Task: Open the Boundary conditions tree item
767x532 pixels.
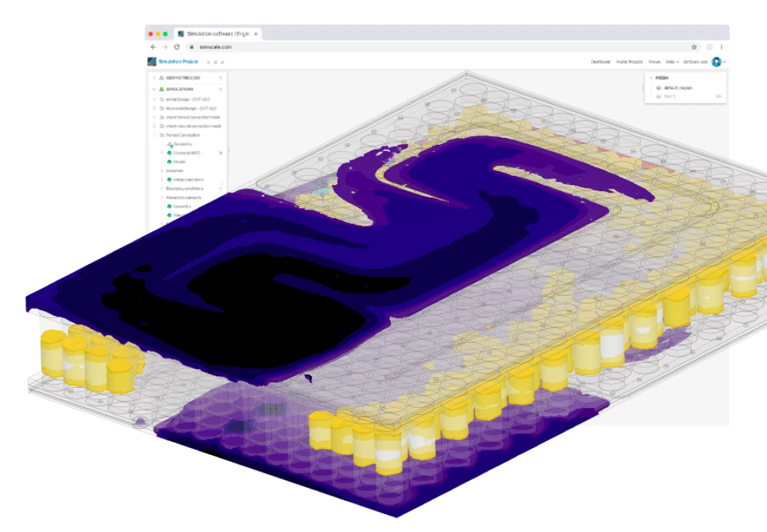Action: 184,188
